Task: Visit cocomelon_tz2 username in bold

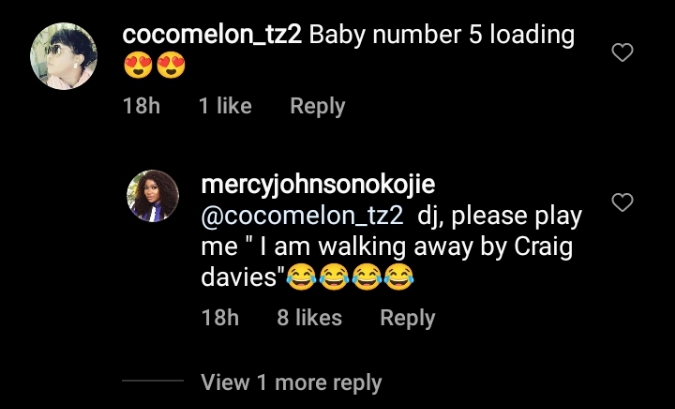Action: click(x=211, y=34)
